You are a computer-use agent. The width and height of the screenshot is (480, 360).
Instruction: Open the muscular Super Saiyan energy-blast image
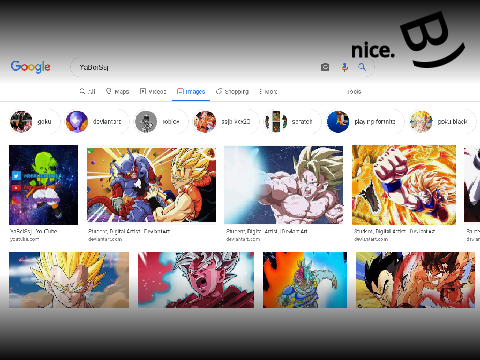(283, 185)
